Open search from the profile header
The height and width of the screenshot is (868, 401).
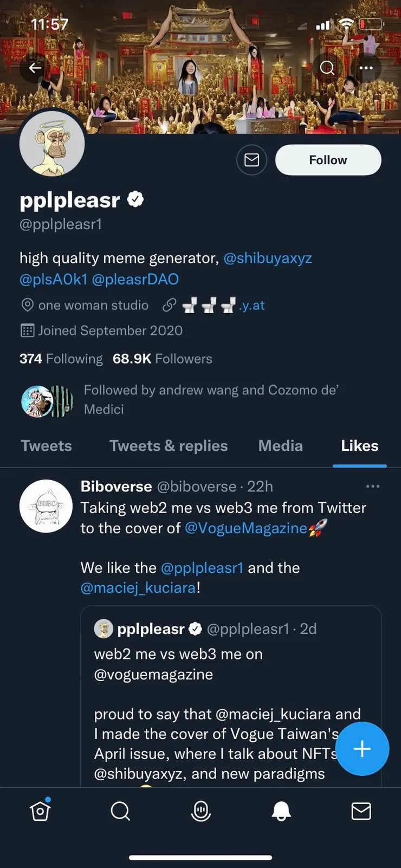coord(327,68)
